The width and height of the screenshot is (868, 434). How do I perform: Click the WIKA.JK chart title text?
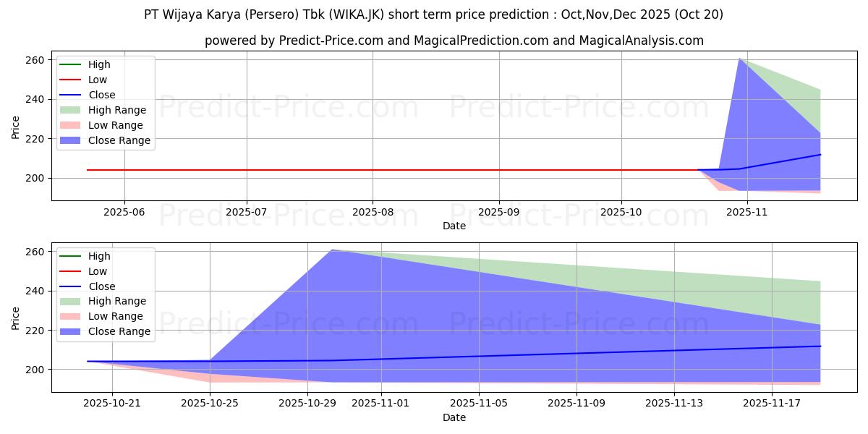coord(433,14)
